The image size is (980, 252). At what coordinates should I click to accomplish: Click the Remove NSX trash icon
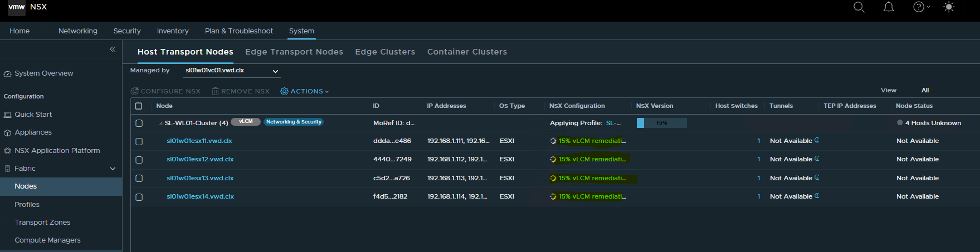(x=215, y=91)
